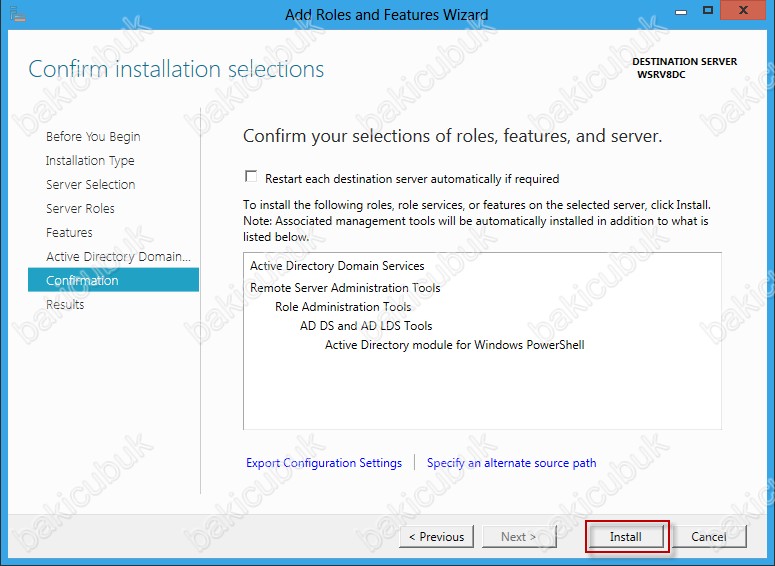Select Active Directory Domain Services list entry
The width and height of the screenshot is (775, 566).
click(337, 266)
